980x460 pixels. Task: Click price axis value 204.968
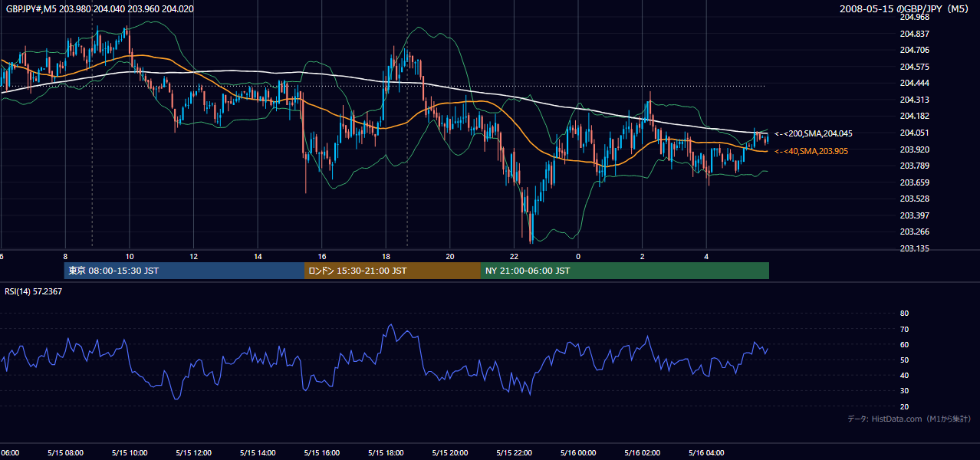point(914,17)
